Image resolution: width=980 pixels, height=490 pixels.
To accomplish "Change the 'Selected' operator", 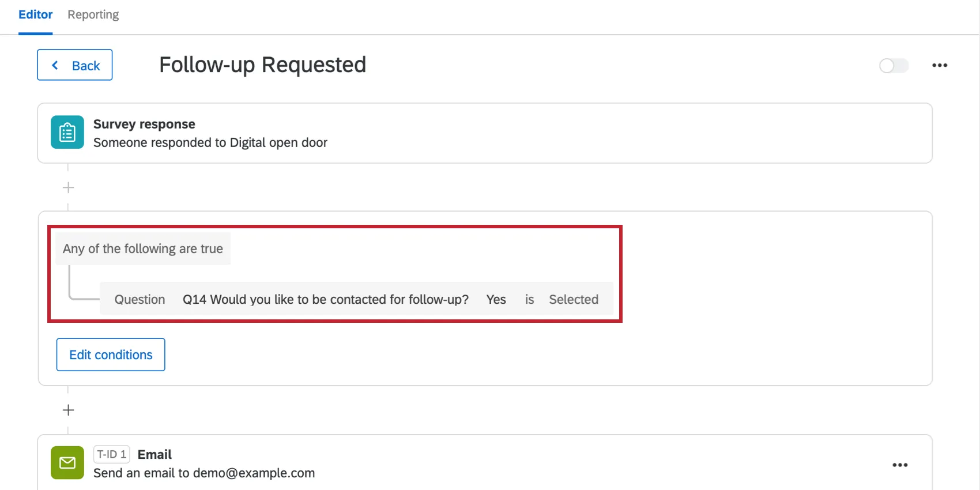I will (573, 299).
